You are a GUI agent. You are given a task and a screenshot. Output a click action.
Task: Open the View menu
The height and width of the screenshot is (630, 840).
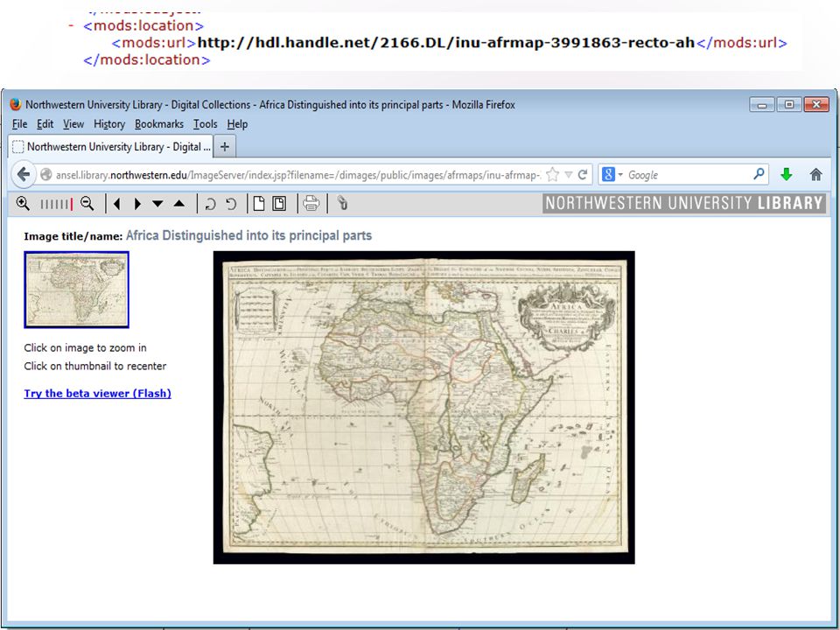coord(73,124)
